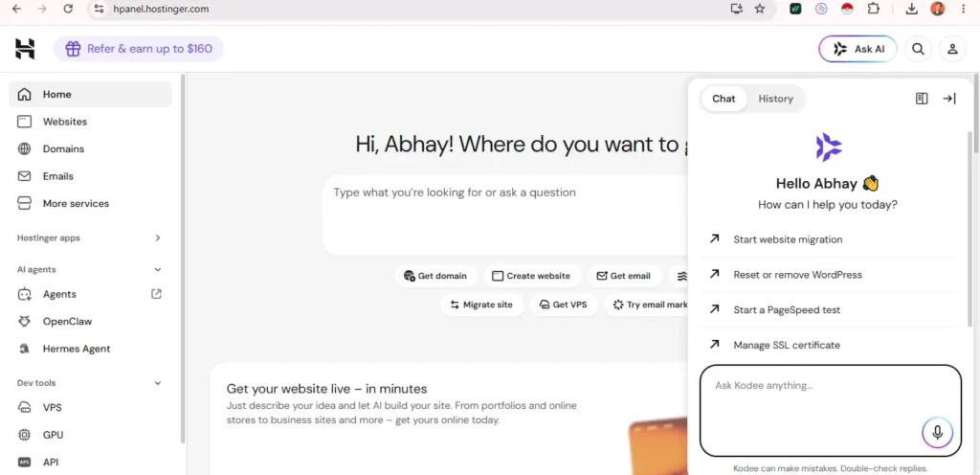Image resolution: width=980 pixels, height=475 pixels.
Task: Open Chrome three-dot menu
Action: (963, 9)
